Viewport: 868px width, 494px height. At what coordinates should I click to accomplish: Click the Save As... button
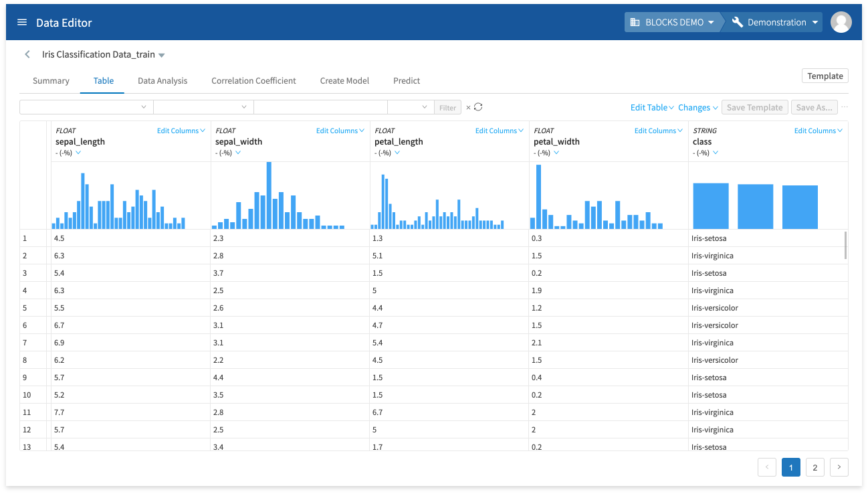[x=814, y=107]
